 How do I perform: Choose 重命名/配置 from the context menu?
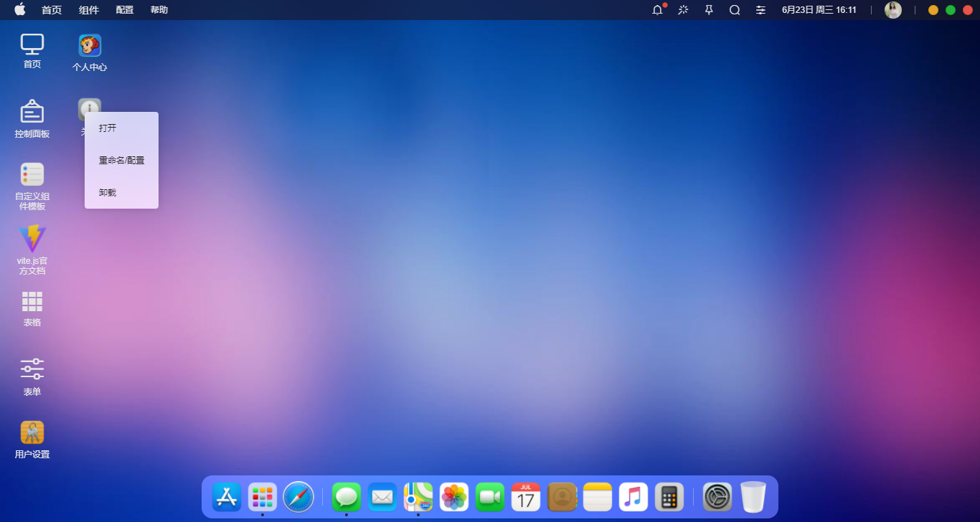click(121, 160)
